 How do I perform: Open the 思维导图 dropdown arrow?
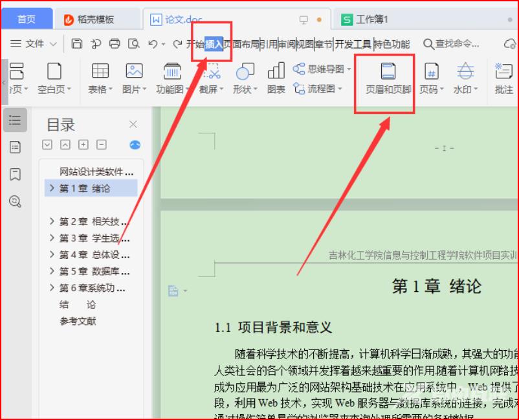point(349,69)
